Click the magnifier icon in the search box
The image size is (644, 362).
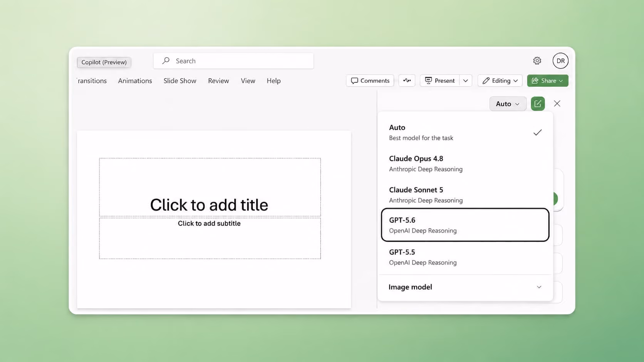click(166, 61)
